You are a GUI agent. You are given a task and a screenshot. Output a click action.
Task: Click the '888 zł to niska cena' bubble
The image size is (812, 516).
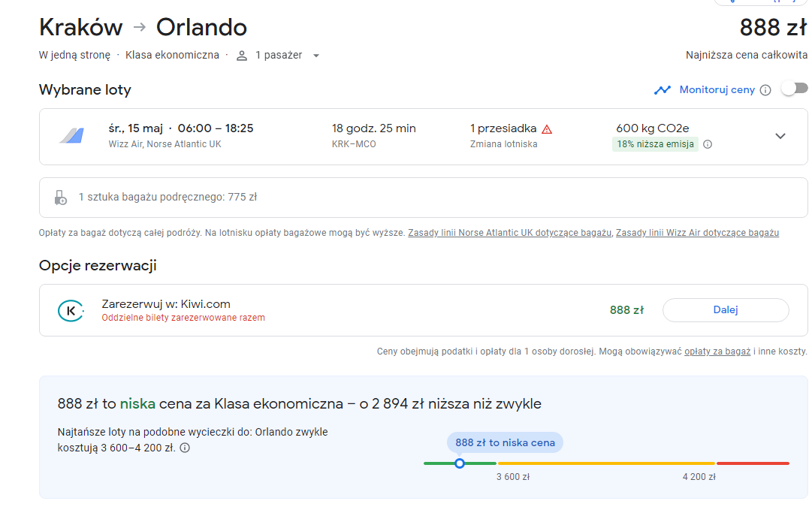pyautogui.click(x=505, y=442)
